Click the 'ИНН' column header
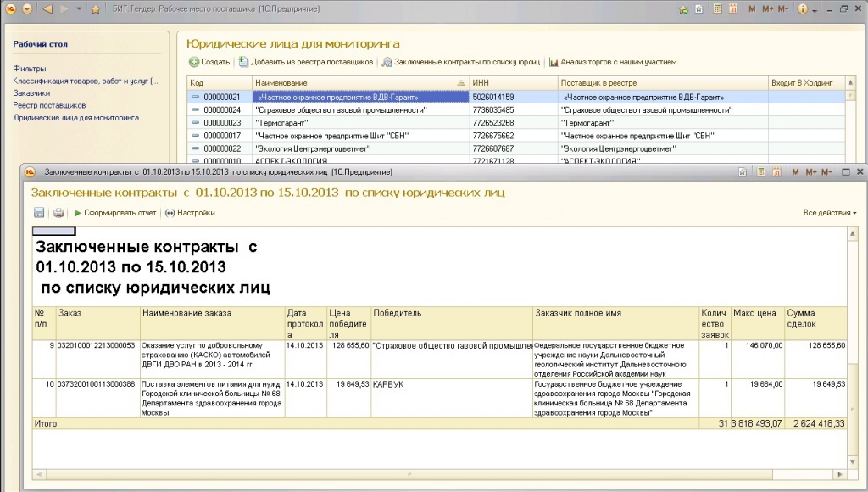Image resolution: width=868 pixels, height=492 pixels. point(514,82)
